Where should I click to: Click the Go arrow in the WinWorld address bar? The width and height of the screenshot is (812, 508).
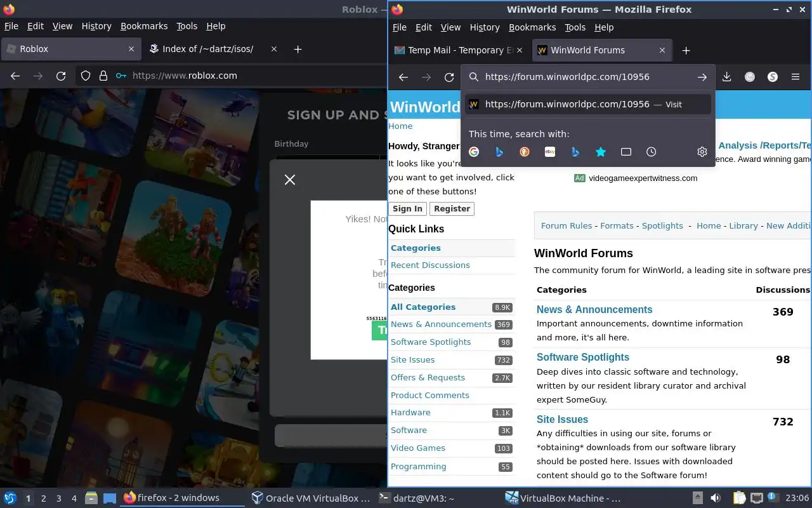pos(702,77)
